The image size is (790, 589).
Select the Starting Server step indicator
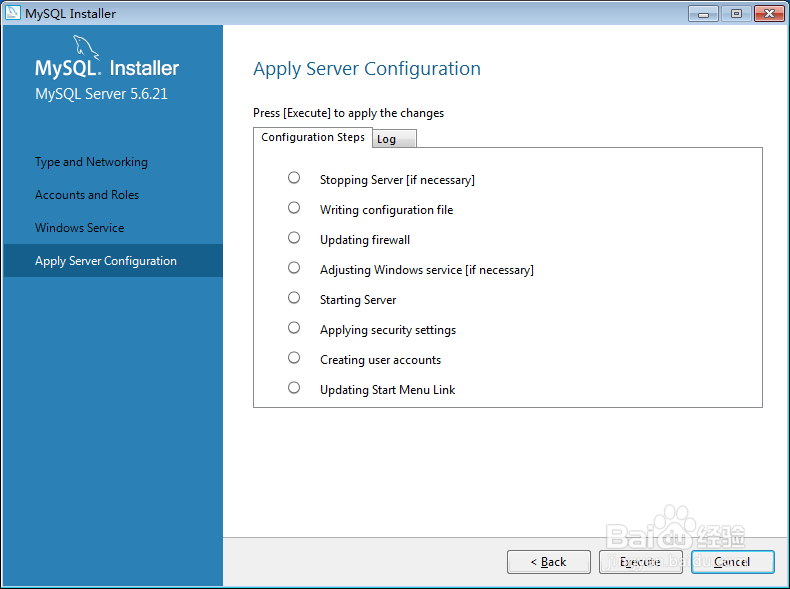tap(294, 298)
